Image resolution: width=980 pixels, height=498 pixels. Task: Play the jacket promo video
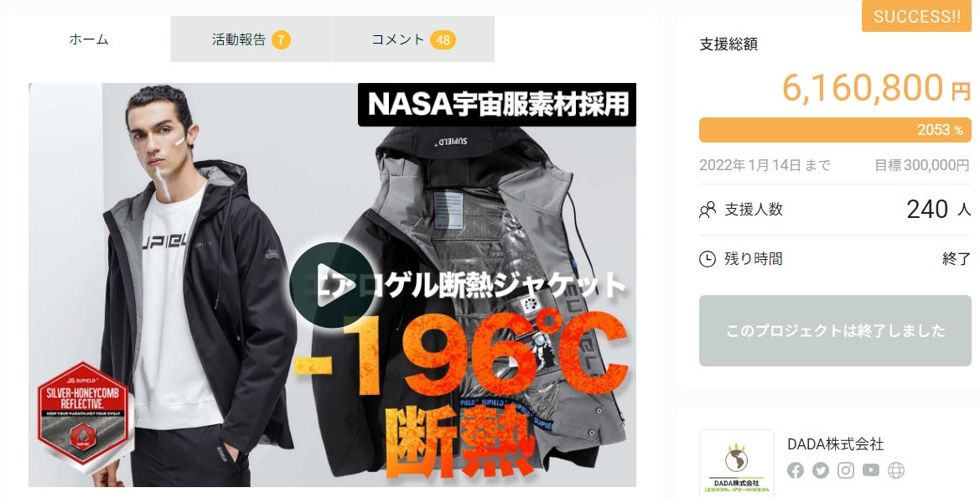[332, 284]
